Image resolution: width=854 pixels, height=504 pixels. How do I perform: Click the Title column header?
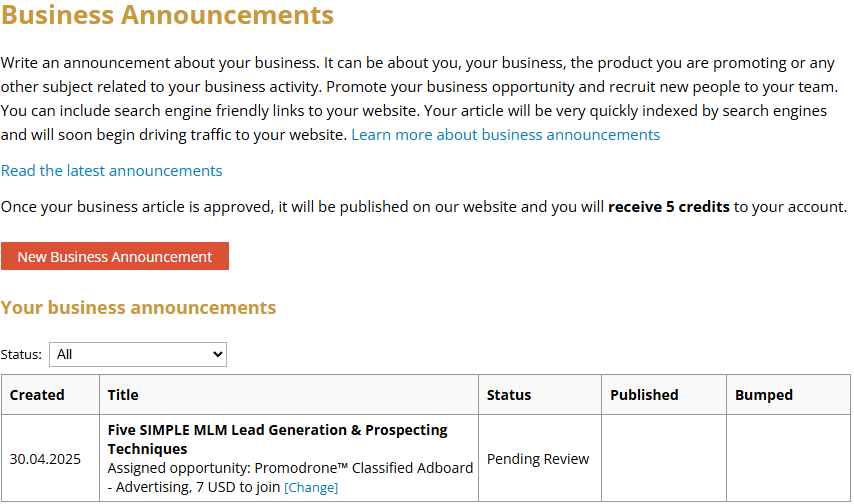pyautogui.click(x=123, y=395)
